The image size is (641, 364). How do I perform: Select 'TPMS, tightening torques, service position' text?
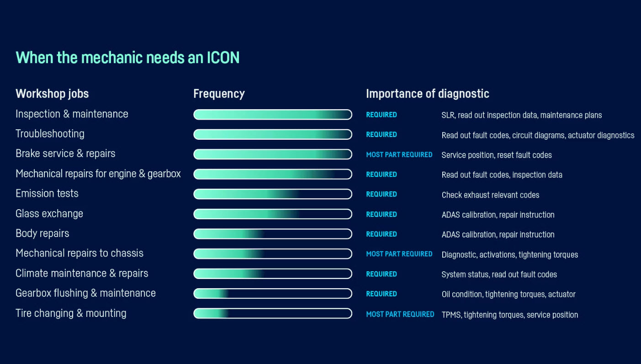510,315
